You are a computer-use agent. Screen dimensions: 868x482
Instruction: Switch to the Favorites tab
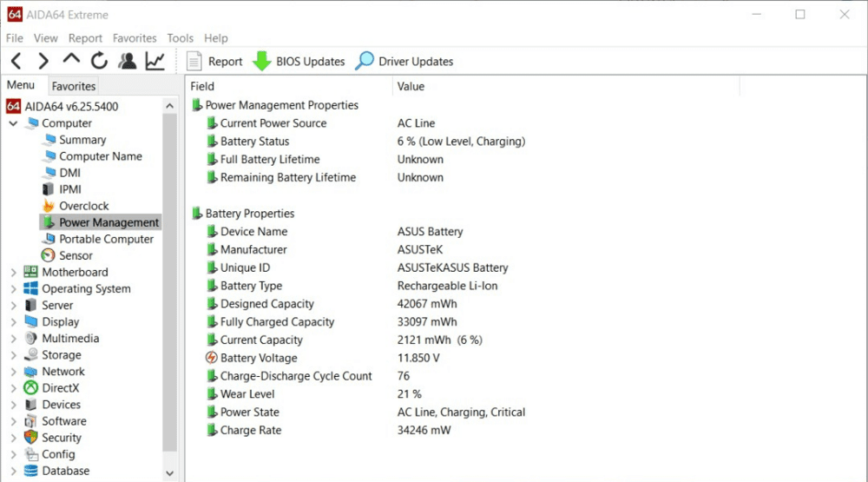74,86
